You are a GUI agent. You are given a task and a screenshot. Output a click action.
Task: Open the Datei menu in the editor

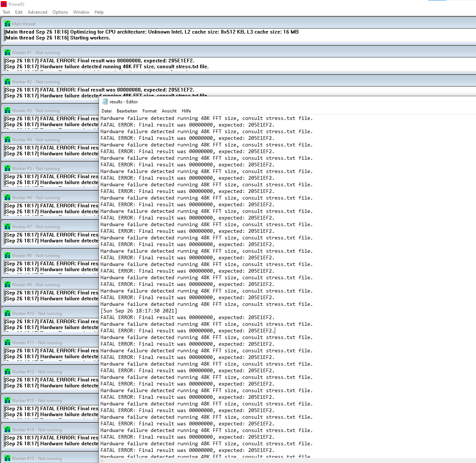(x=106, y=111)
